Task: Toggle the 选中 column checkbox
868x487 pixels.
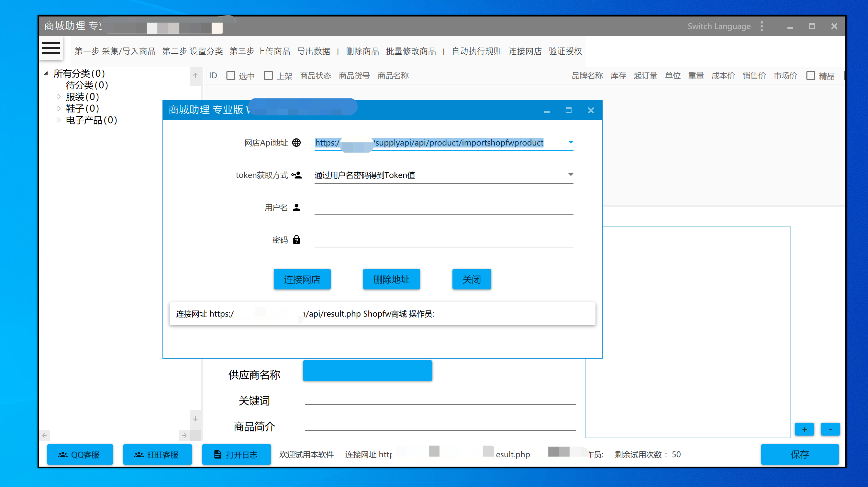Action: click(231, 75)
